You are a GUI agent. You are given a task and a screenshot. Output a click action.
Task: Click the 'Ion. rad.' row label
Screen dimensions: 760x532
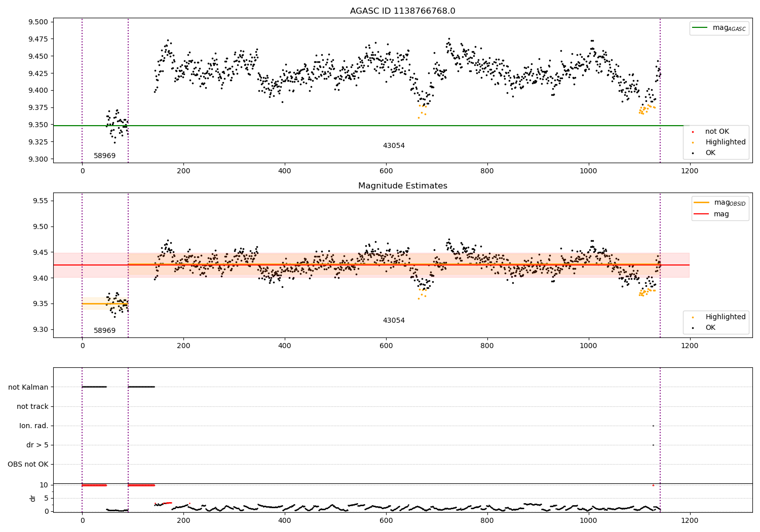tap(34, 426)
